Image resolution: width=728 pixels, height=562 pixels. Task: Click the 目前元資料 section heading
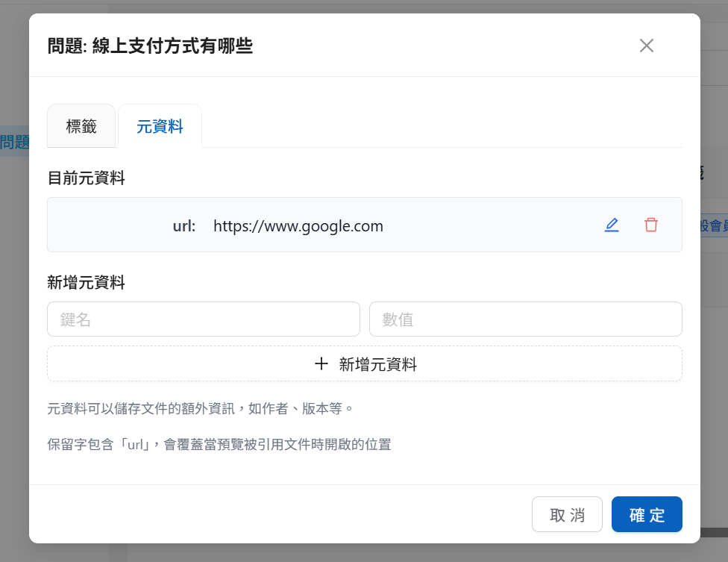coord(86,178)
